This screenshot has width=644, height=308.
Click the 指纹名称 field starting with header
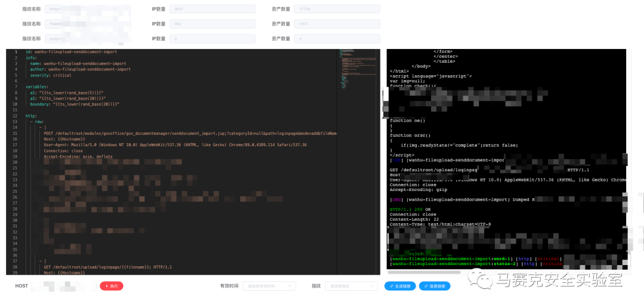pos(88,24)
